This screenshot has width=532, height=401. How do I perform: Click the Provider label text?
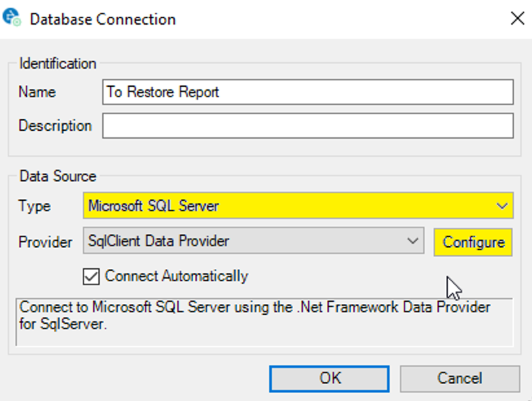coord(45,242)
